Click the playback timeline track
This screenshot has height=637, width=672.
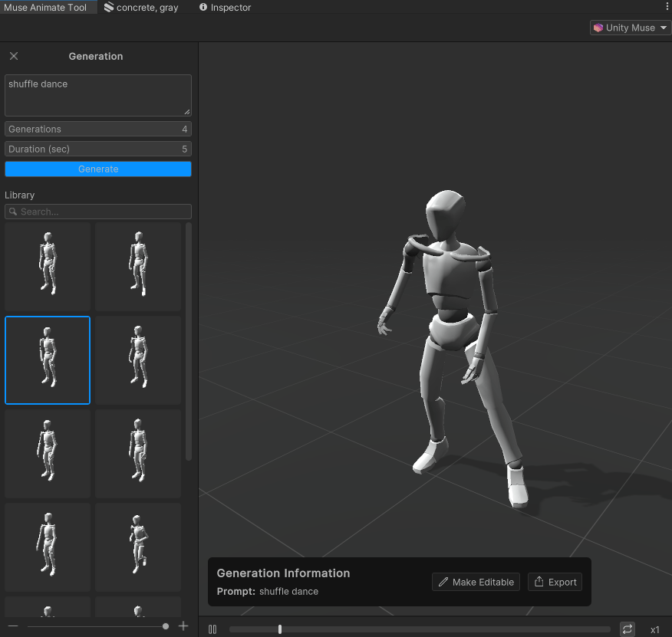point(420,629)
